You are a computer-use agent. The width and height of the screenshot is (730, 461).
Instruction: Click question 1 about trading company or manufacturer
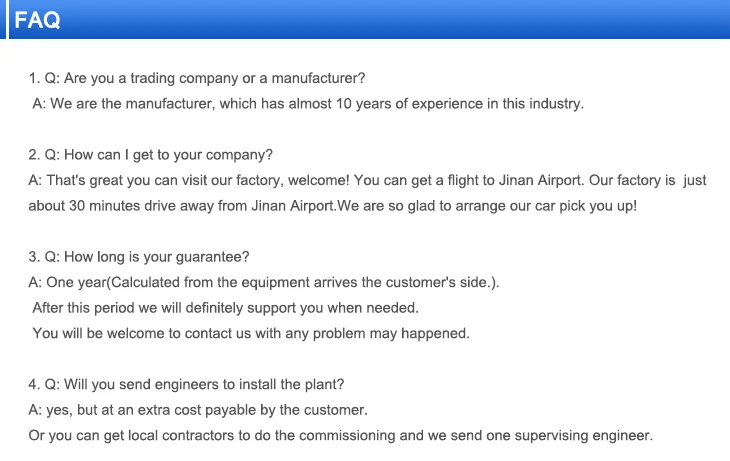click(197, 78)
